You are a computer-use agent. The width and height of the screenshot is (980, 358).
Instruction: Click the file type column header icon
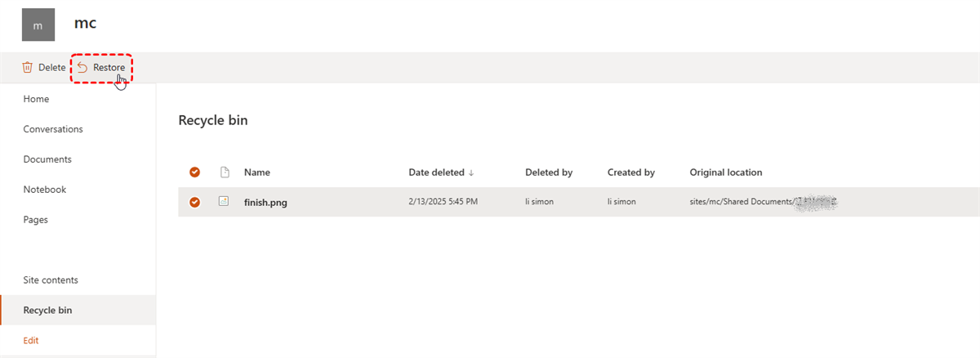[225, 172]
